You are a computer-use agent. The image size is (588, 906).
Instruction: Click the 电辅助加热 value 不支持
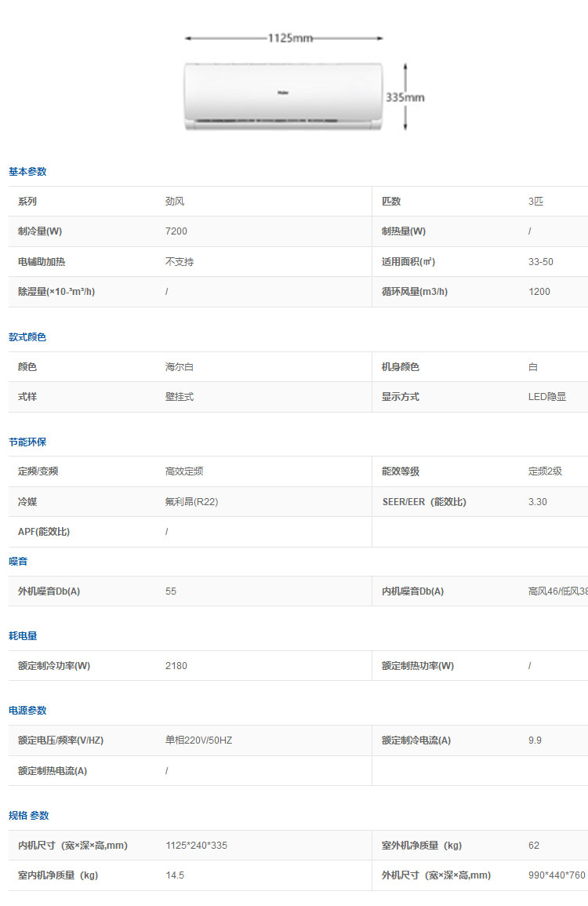coord(179,262)
